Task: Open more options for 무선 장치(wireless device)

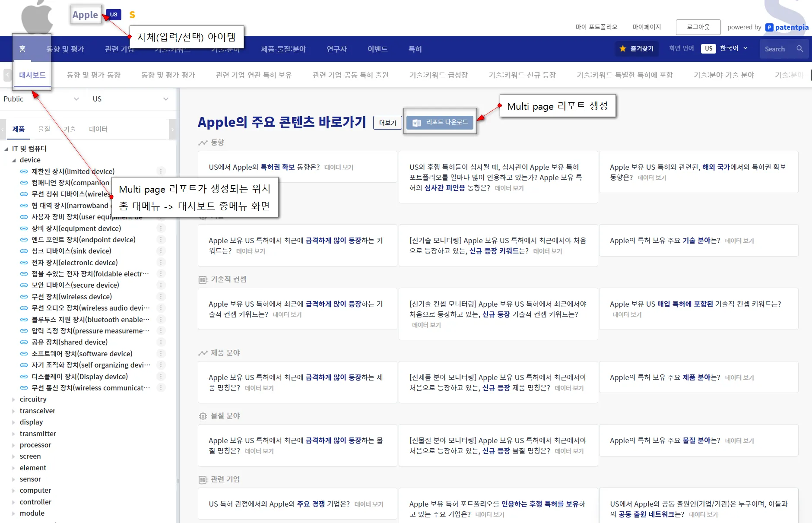Action: (x=161, y=297)
